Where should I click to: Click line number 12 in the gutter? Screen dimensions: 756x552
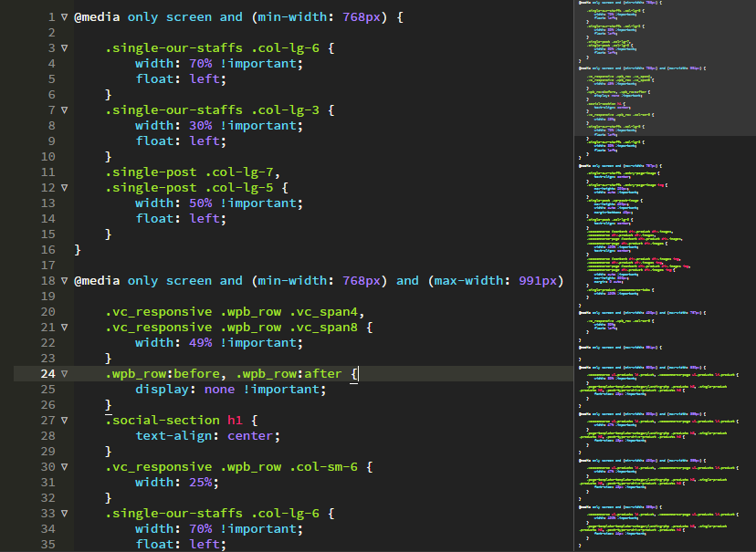click(x=47, y=187)
